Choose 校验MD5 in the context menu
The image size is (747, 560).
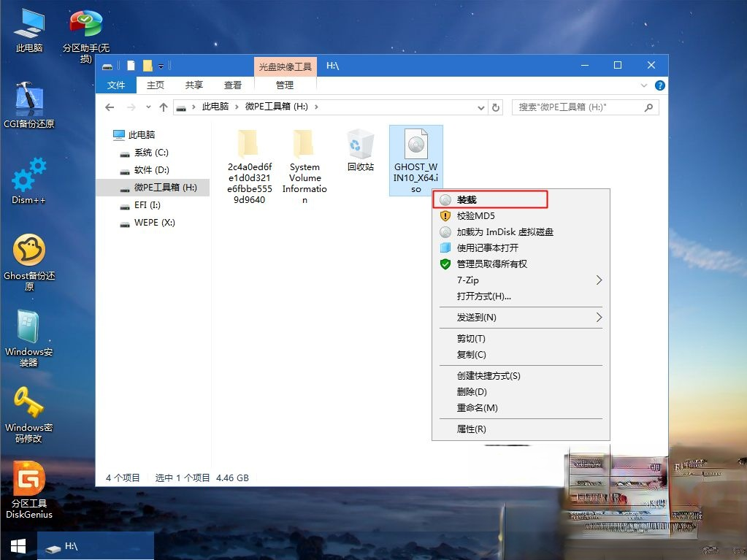pos(521,215)
